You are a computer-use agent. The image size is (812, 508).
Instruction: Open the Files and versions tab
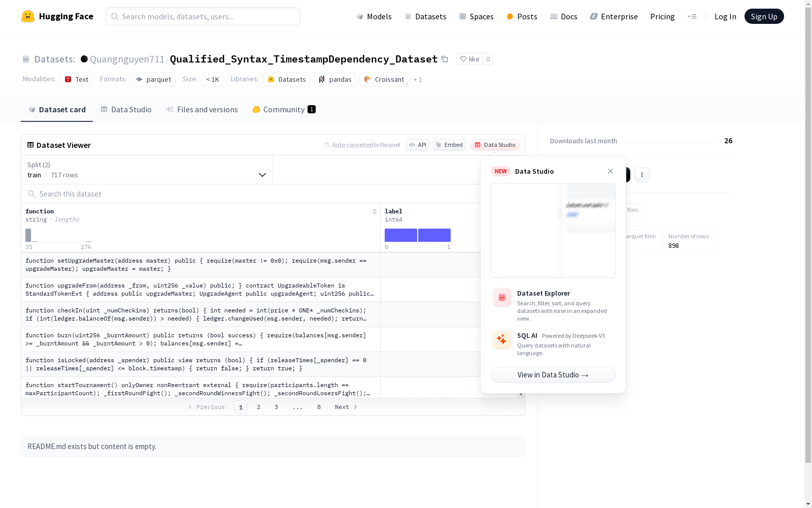coord(202,110)
